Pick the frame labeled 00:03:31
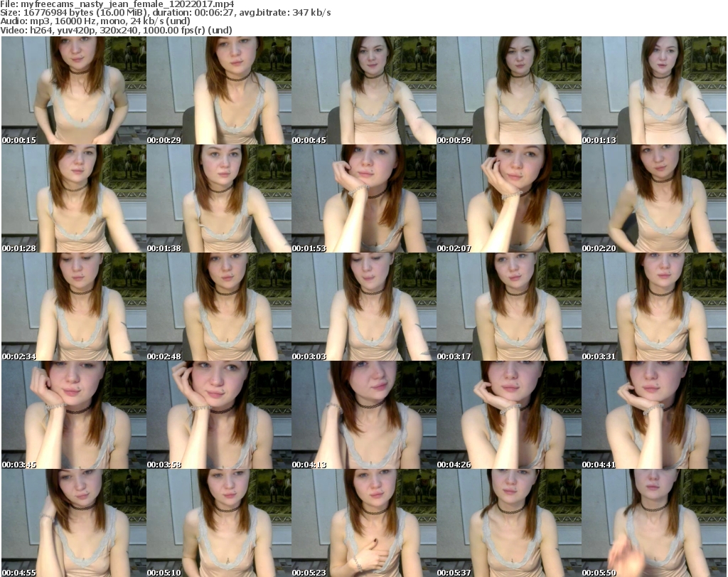Image resolution: width=728 pixels, height=577 pixels. click(x=654, y=307)
